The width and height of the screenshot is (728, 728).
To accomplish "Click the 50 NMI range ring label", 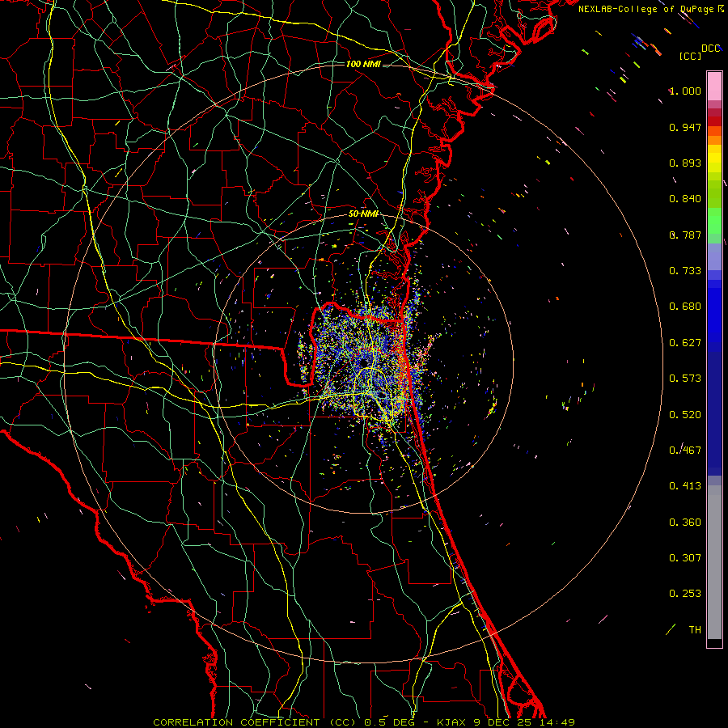I will [363, 214].
